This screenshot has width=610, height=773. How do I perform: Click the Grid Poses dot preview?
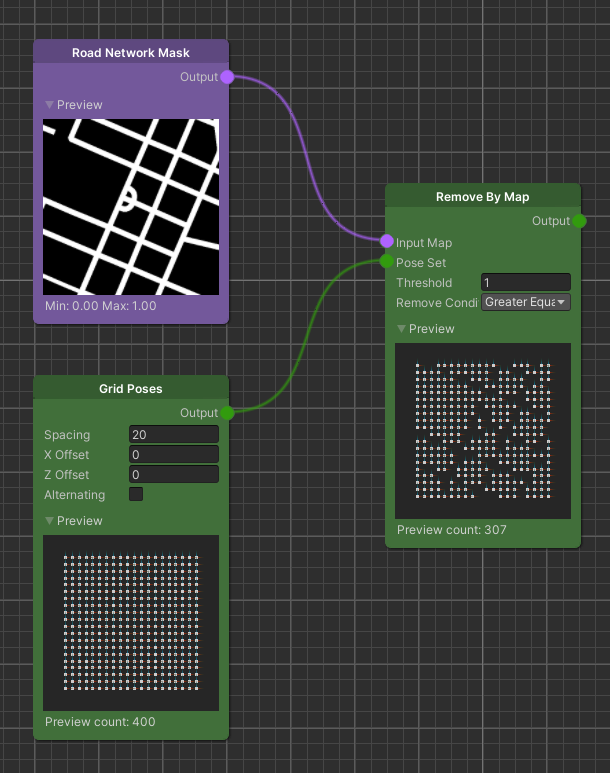[131, 623]
